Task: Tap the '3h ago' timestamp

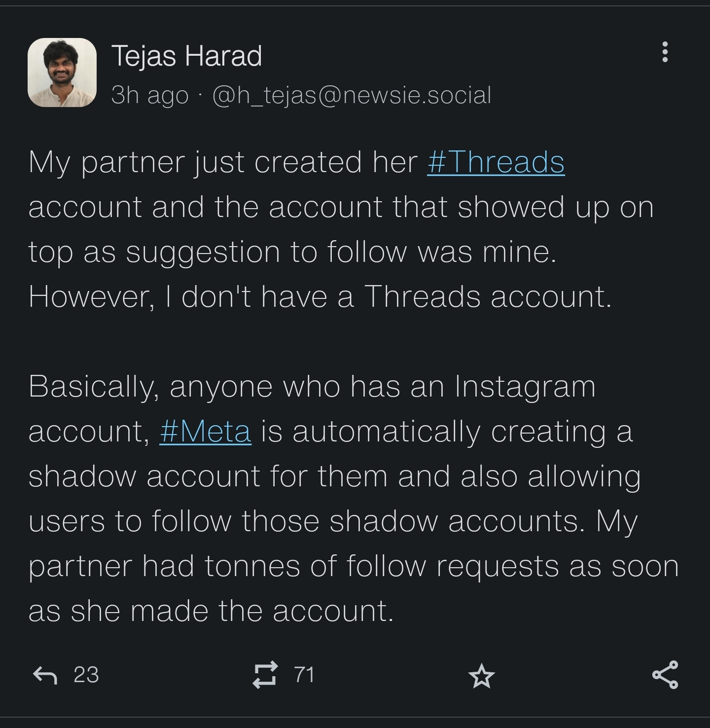Action: tap(150, 95)
